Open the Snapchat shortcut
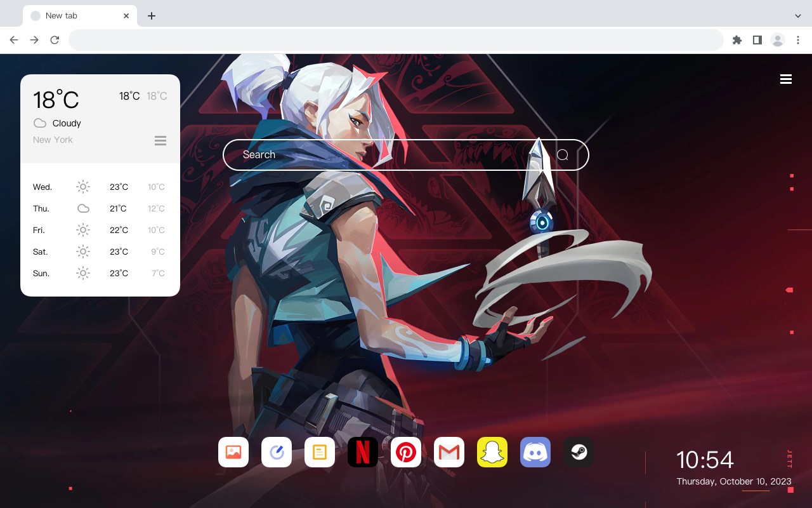The width and height of the screenshot is (812, 508). (x=492, y=452)
